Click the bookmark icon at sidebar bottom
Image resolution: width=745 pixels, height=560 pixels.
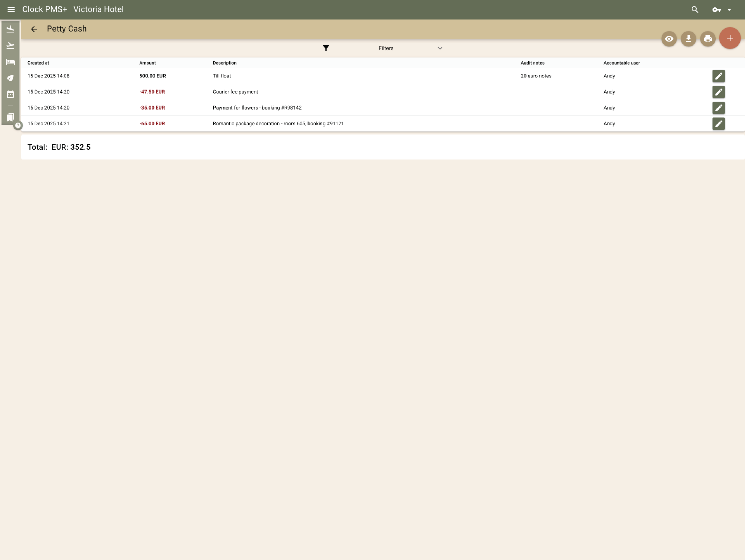(x=10, y=117)
